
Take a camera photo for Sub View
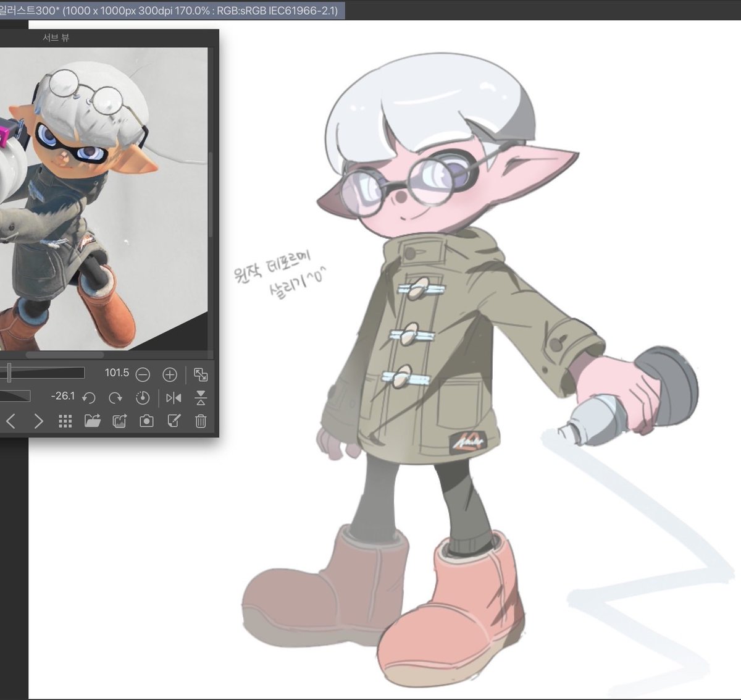pyautogui.click(x=146, y=421)
